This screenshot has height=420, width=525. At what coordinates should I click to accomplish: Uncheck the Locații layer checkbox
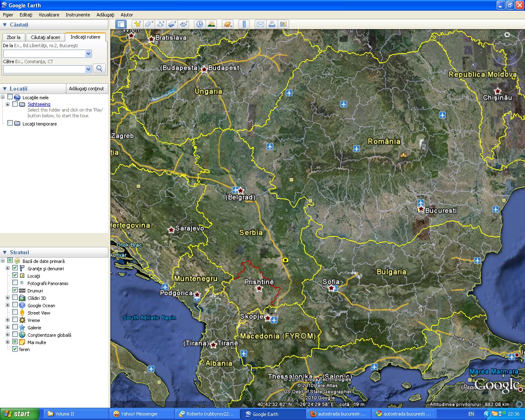[15, 275]
